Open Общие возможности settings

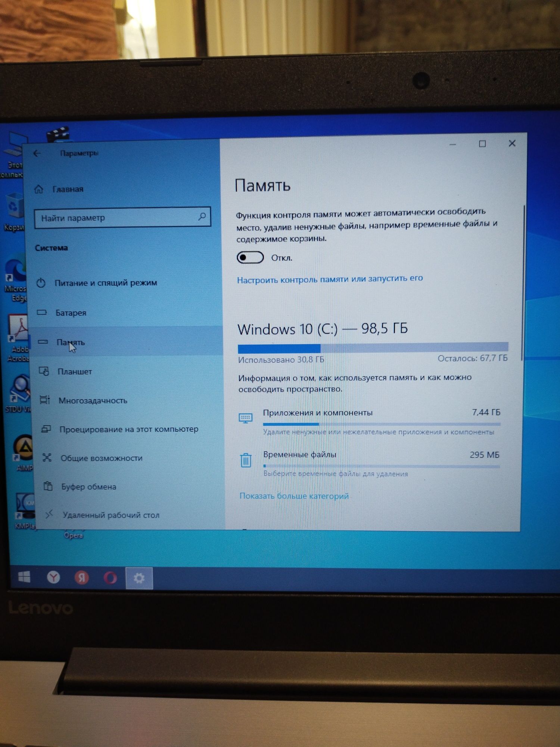(x=102, y=458)
